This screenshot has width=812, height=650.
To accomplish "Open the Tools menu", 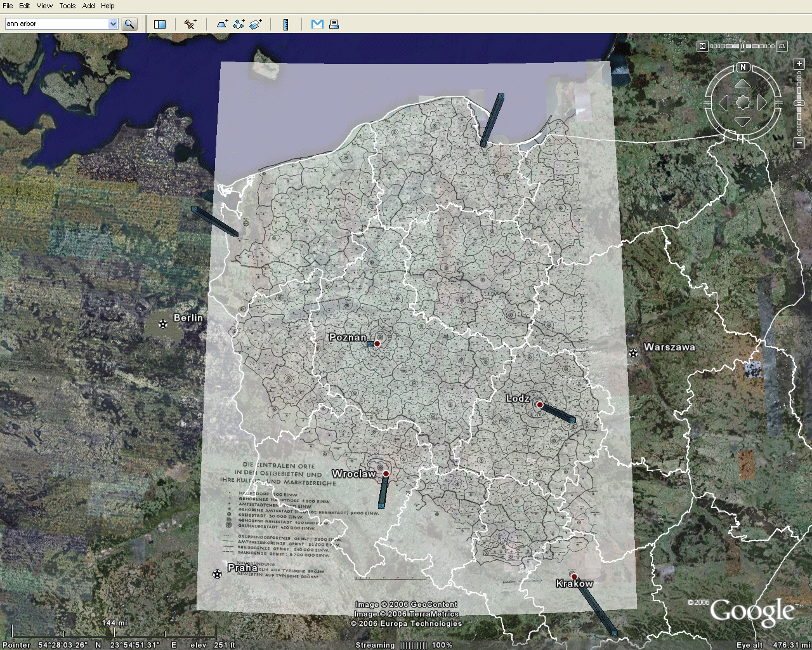I will coord(67,6).
